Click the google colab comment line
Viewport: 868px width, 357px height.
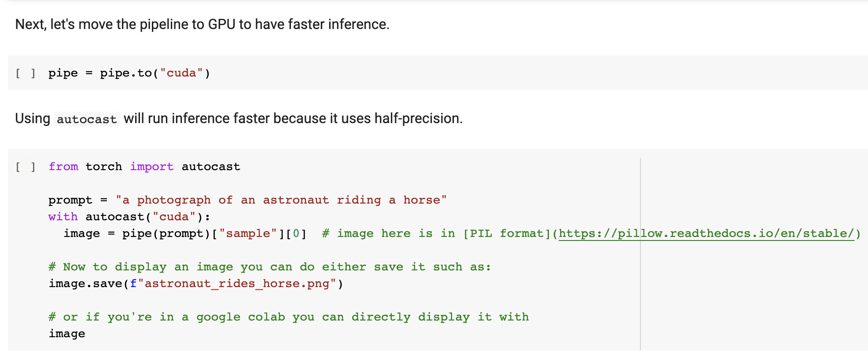[288, 317]
